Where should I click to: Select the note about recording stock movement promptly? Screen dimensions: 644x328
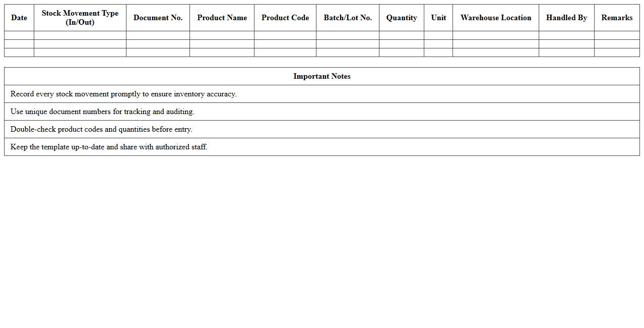[x=123, y=94]
